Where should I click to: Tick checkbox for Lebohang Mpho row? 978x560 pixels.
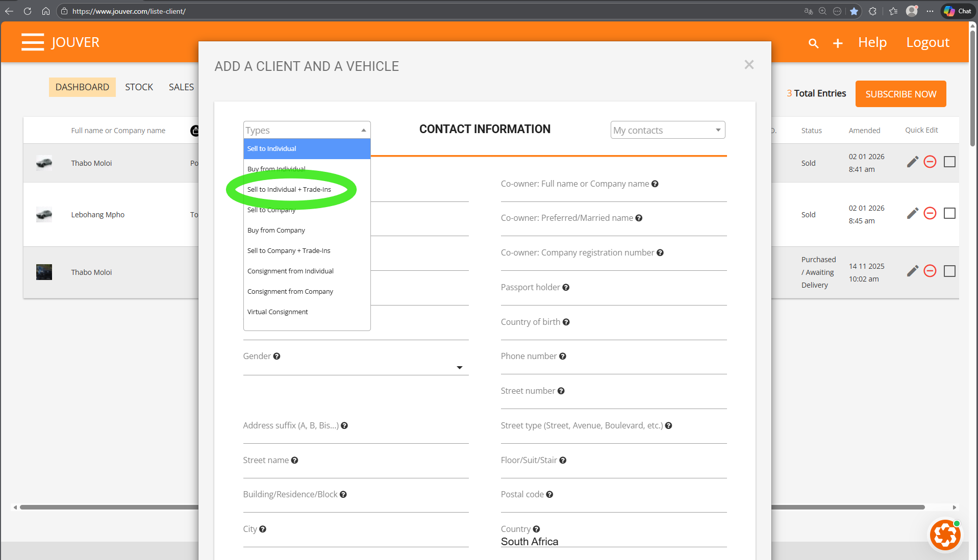pos(949,213)
